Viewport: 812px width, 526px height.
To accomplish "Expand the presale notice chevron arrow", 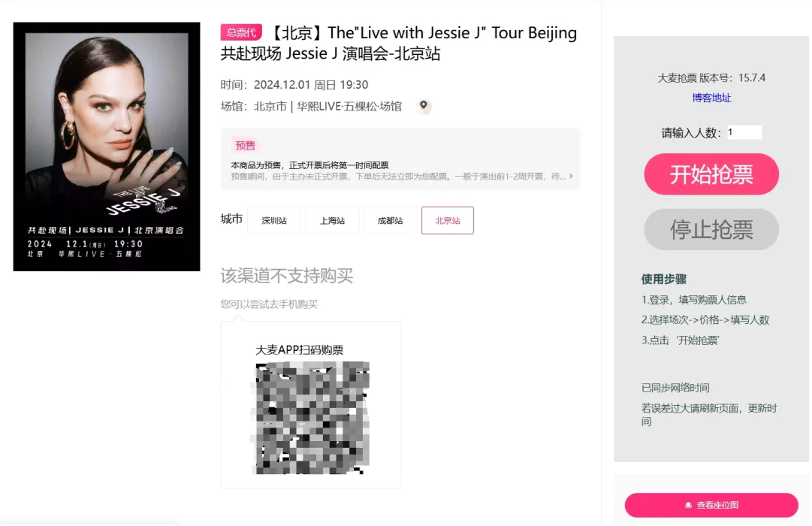I will click(x=571, y=177).
